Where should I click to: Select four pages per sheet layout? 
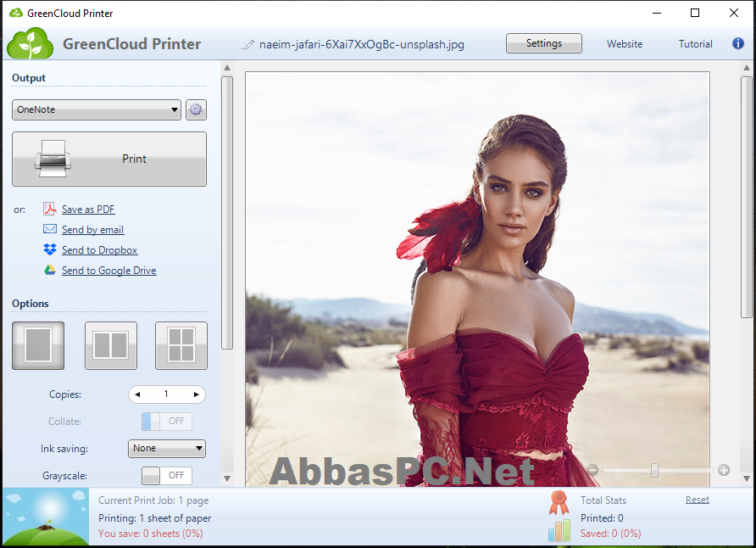[181, 345]
